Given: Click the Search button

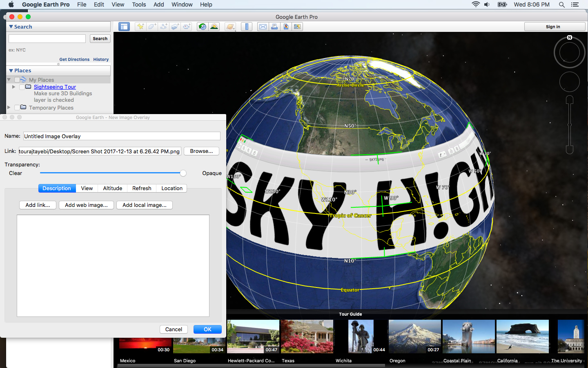Looking at the screenshot, I should tap(100, 38).
